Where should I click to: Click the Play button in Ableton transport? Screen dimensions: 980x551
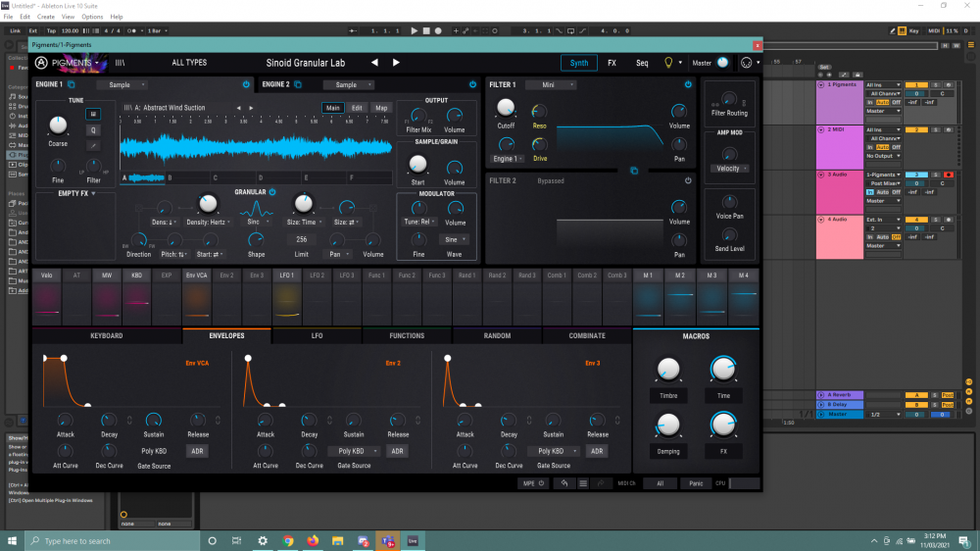[x=414, y=30]
